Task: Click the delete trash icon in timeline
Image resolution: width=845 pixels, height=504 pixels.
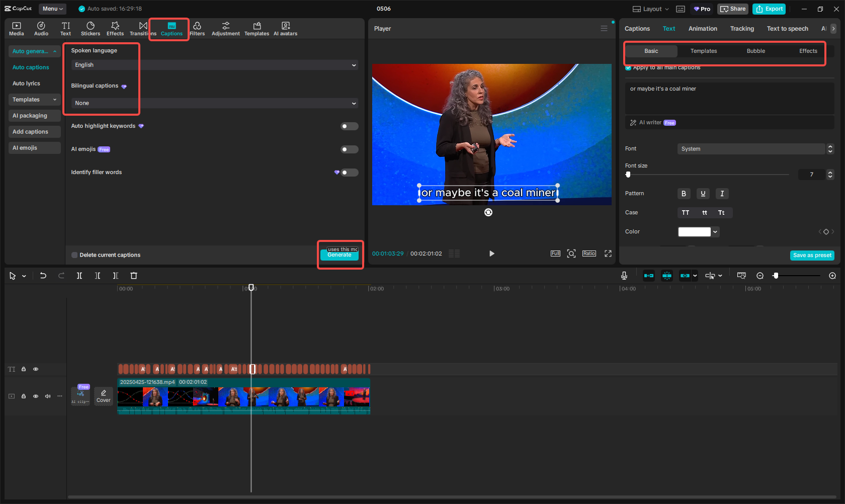Action: click(134, 276)
